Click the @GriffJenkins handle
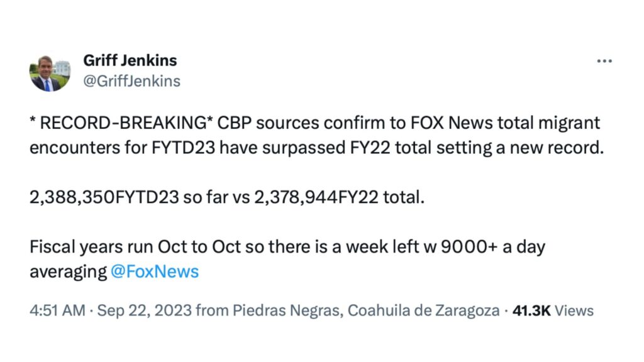 [131, 81]
